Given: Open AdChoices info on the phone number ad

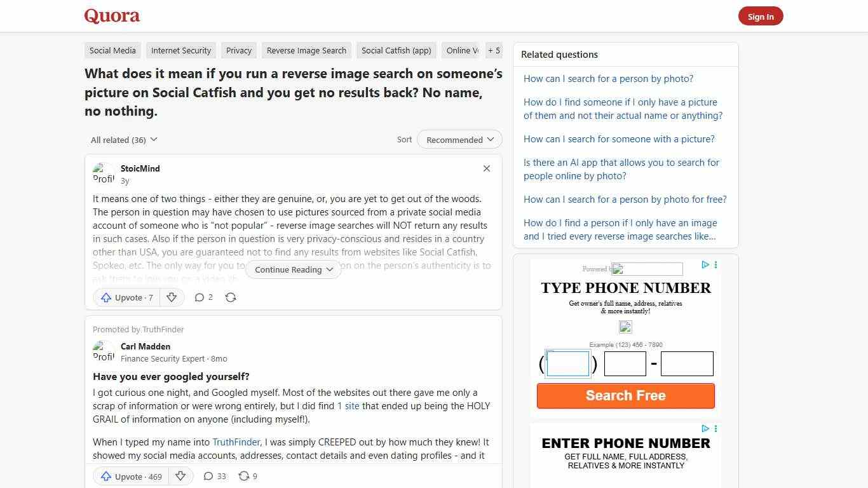Looking at the screenshot, I should [x=705, y=265].
